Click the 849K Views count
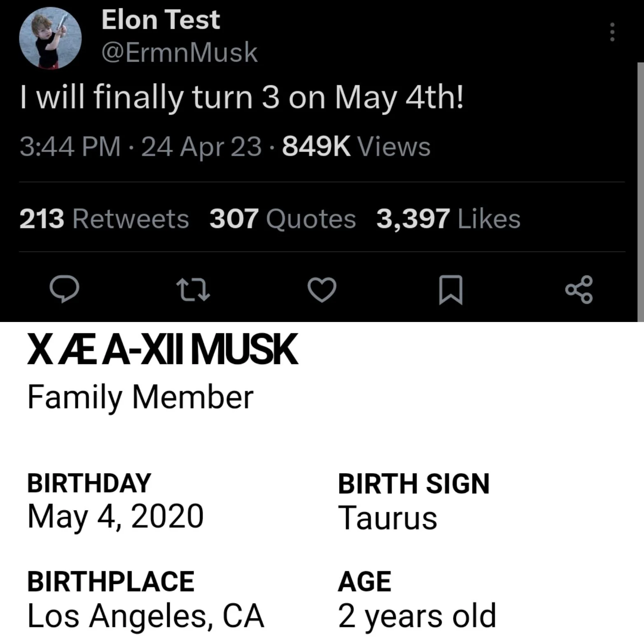Viewport: 644px width, 644px height. (356, 147)
